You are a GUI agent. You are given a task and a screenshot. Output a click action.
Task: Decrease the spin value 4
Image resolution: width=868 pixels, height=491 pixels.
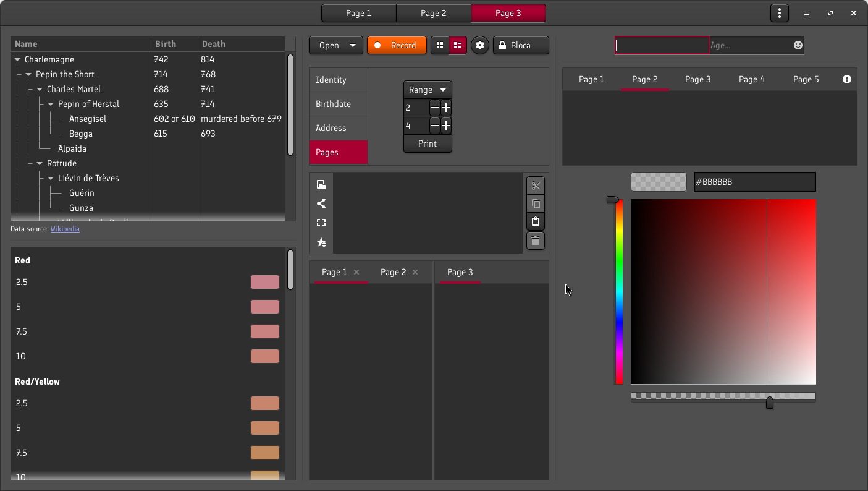(435, 126)
